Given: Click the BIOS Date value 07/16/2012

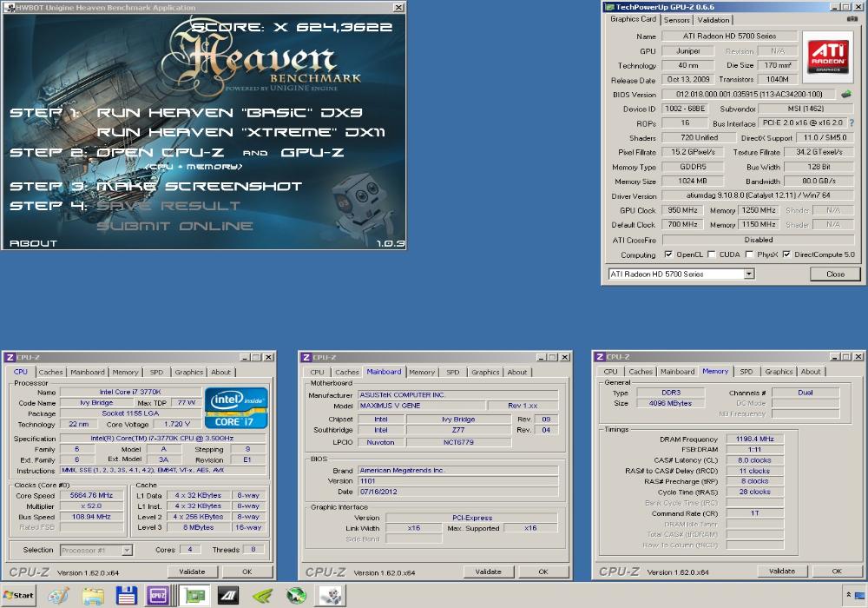Looking at the screenshot, I should 457,492.
